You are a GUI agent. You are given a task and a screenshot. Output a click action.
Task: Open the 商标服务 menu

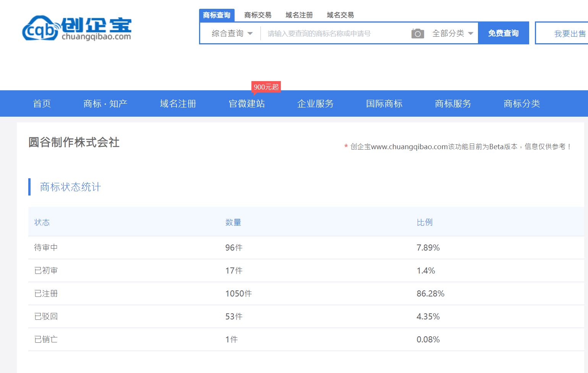tap(453, 104)
